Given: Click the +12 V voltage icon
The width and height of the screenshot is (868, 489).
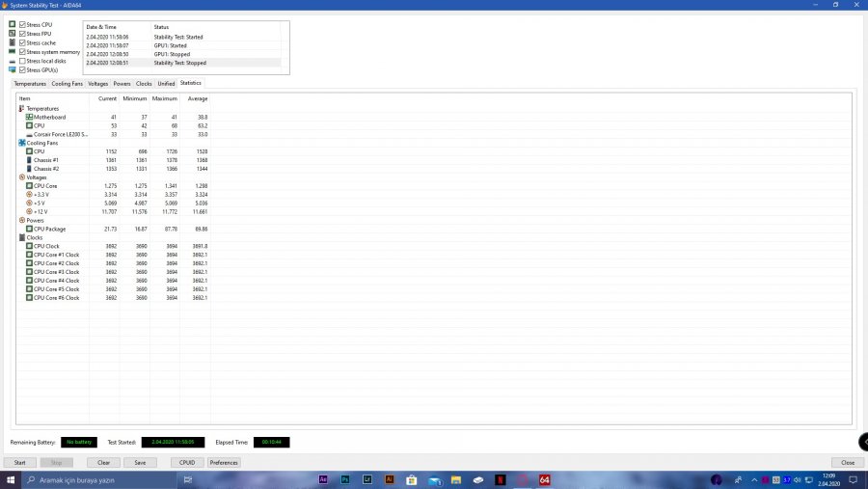Looking at the screenshot, I should point(29,211).
